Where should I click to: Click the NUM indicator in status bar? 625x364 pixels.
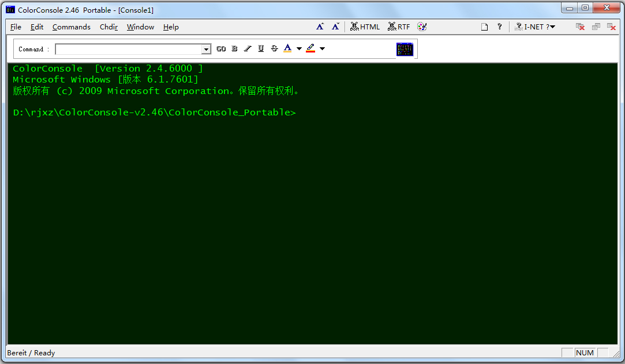coord(585,353)
